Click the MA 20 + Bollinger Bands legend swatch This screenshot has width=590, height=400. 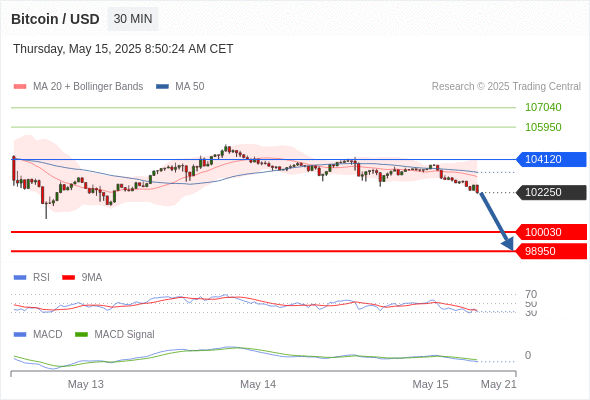click(x=20, y=87)
